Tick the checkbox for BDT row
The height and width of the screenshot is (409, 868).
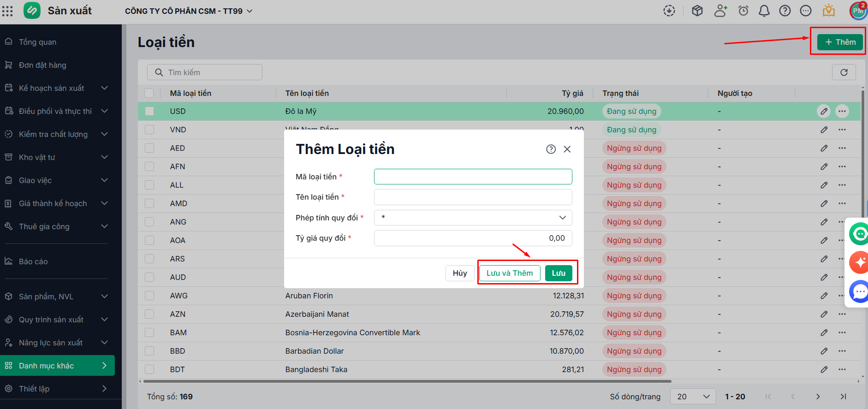[x=149, y=369]
